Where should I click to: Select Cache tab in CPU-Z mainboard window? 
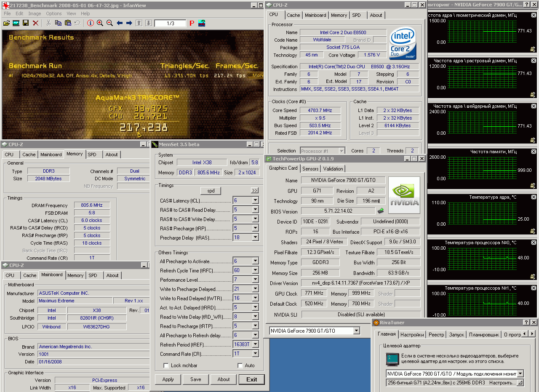pyautogui.click(x=30, y=275)
